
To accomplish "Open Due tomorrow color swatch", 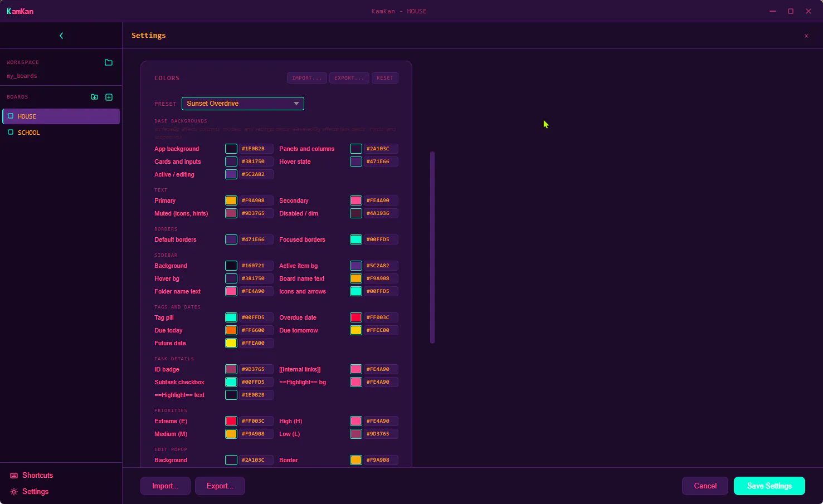I will click(356, 330).
